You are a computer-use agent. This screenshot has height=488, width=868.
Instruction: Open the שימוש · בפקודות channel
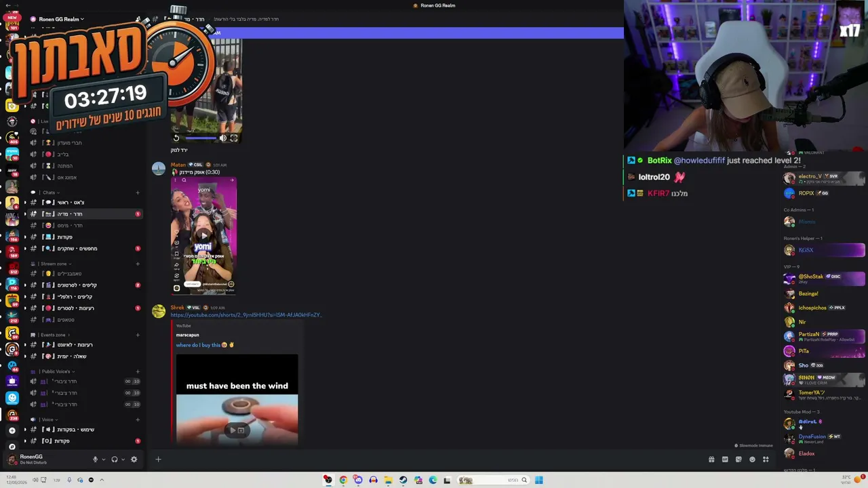pyautogui.click(x=85, y=430)
